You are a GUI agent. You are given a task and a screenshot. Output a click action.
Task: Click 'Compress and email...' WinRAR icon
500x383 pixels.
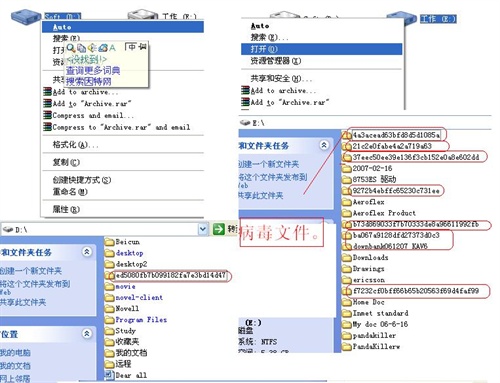click(47, 115)
